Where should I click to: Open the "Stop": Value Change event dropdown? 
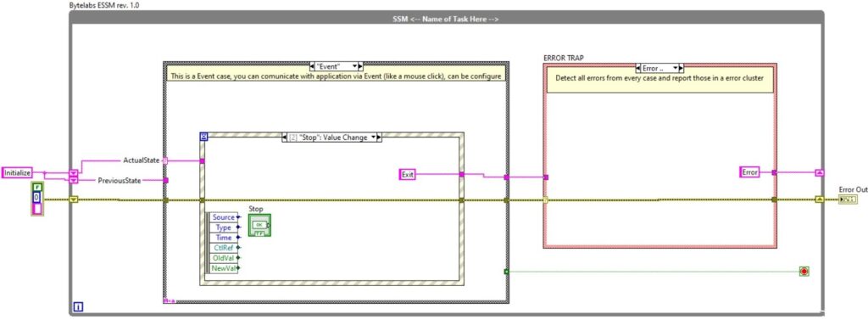[x=373, y=137]
